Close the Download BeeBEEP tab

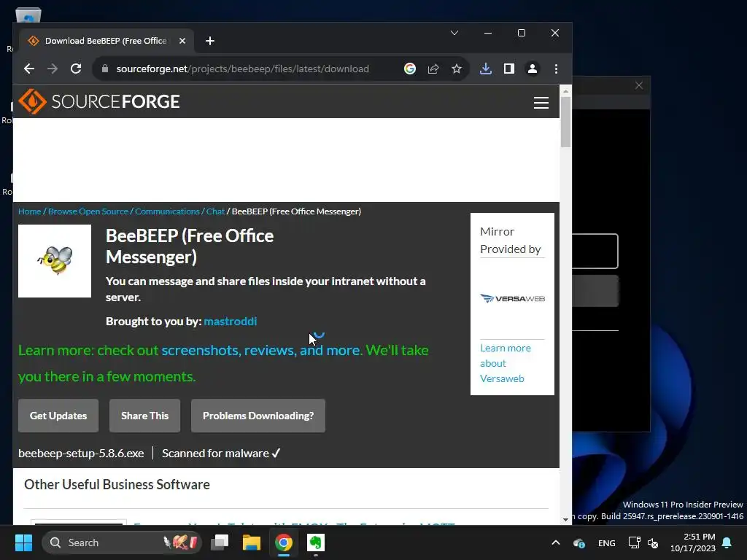pyautogui.click(x=182, y=41)
